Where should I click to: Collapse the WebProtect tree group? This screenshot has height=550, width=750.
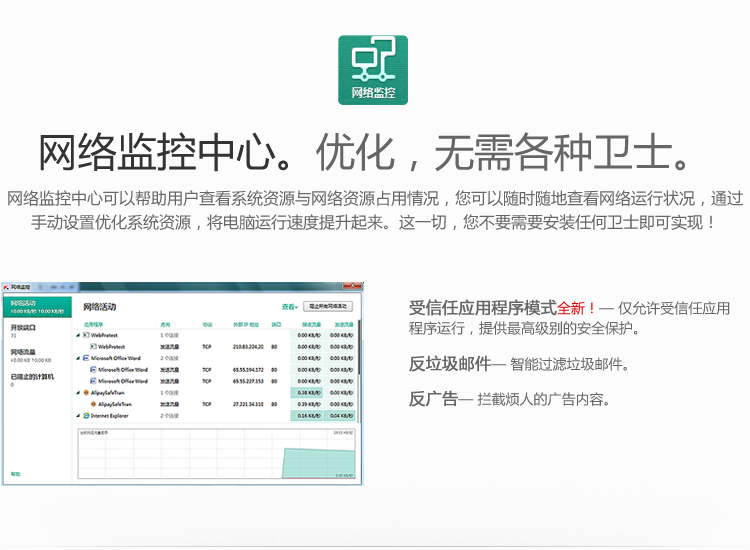pyautogui.click(x=79, y=334)
